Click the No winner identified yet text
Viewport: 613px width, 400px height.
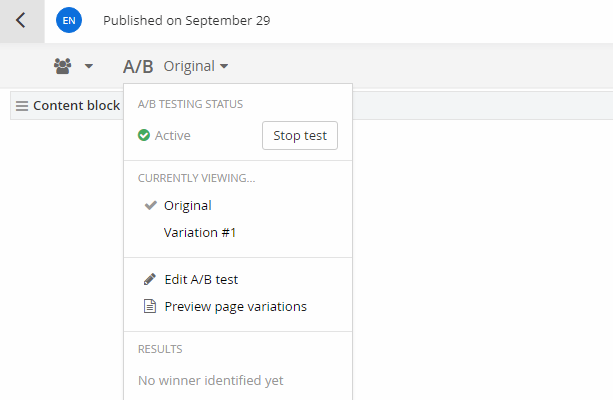[211, 380]
